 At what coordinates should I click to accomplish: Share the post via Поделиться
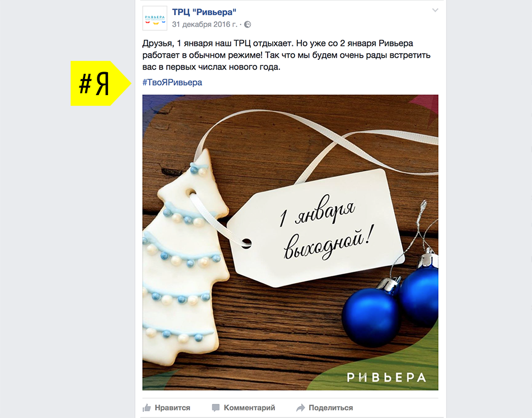coord(330,407)
